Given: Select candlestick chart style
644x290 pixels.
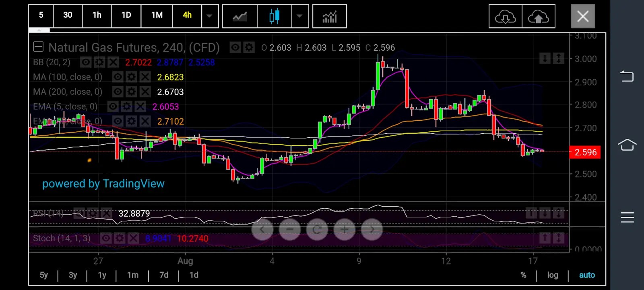Looking at the screenshot, I should tap(275, 17).
